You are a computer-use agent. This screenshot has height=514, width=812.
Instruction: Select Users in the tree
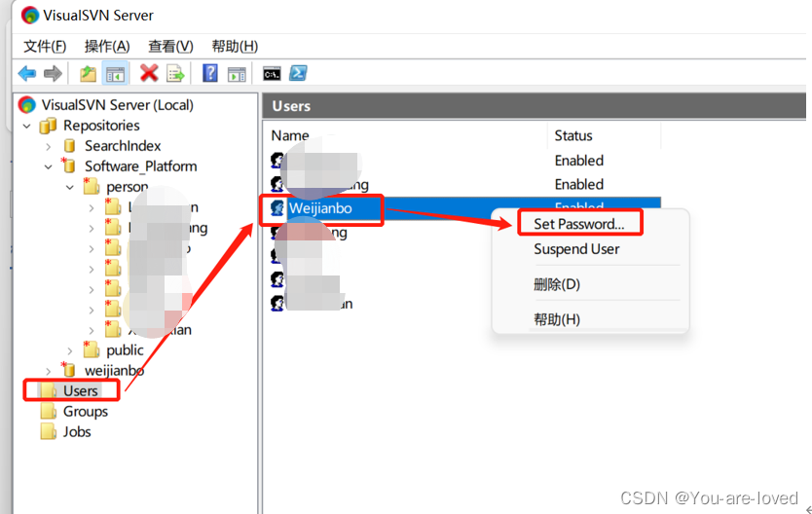[x=80, y=390]
